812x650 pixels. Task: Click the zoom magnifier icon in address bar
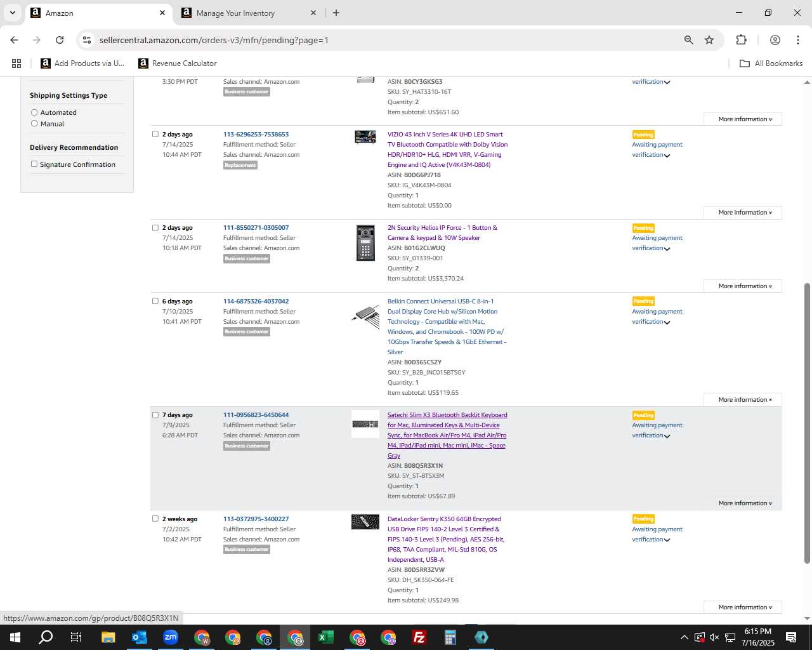click(688, 40)
